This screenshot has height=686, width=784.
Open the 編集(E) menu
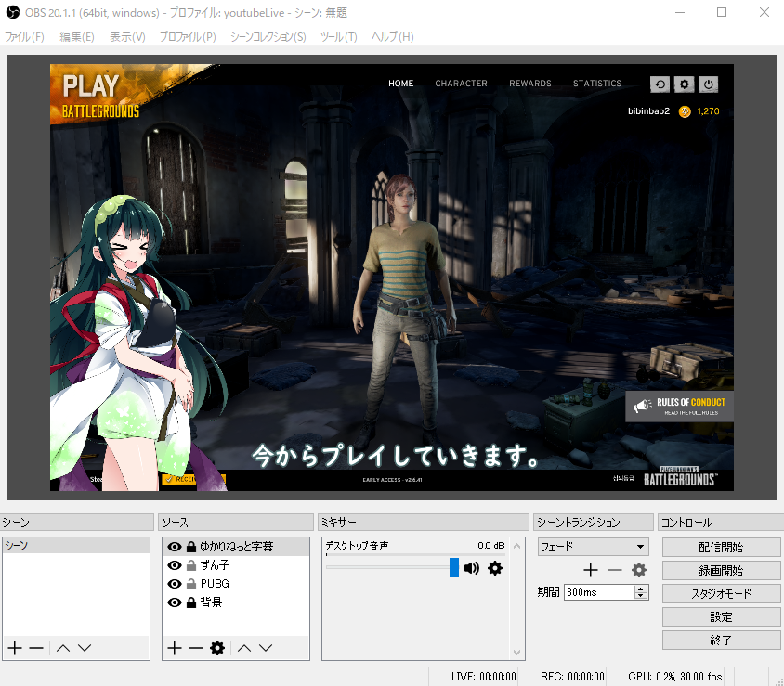(x=77, y=37)
